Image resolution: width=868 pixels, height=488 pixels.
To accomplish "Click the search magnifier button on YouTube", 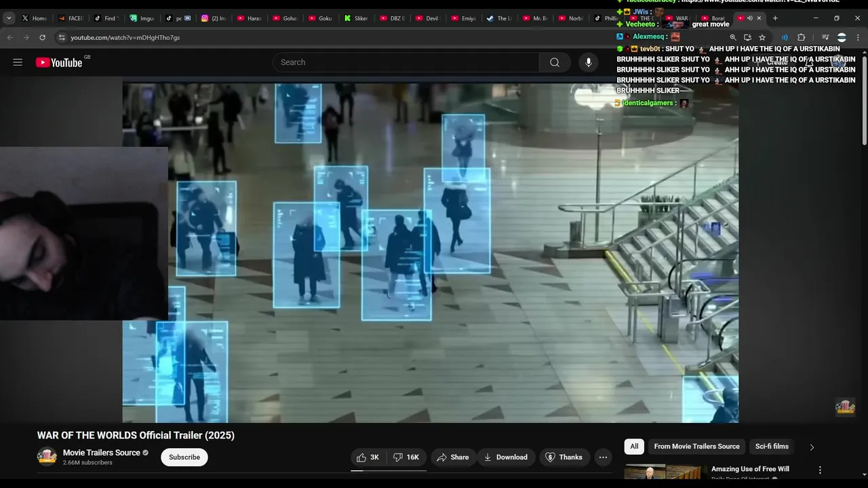I will pyautogui.click(x=555, y=62).
